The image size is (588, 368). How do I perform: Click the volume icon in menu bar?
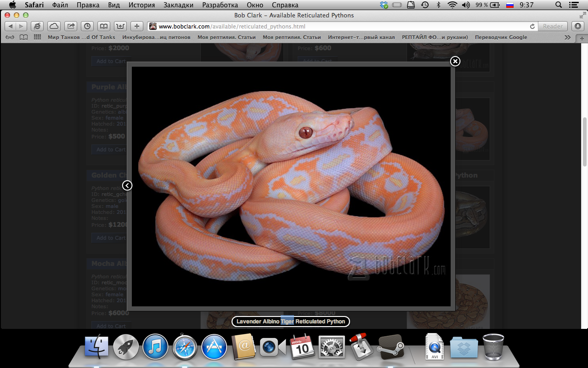(x=466, y=5)
